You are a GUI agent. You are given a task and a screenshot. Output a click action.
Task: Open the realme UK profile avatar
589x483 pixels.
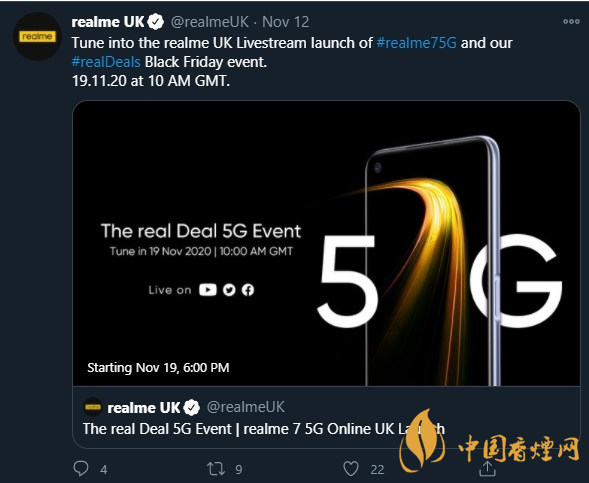click(37, 36)
